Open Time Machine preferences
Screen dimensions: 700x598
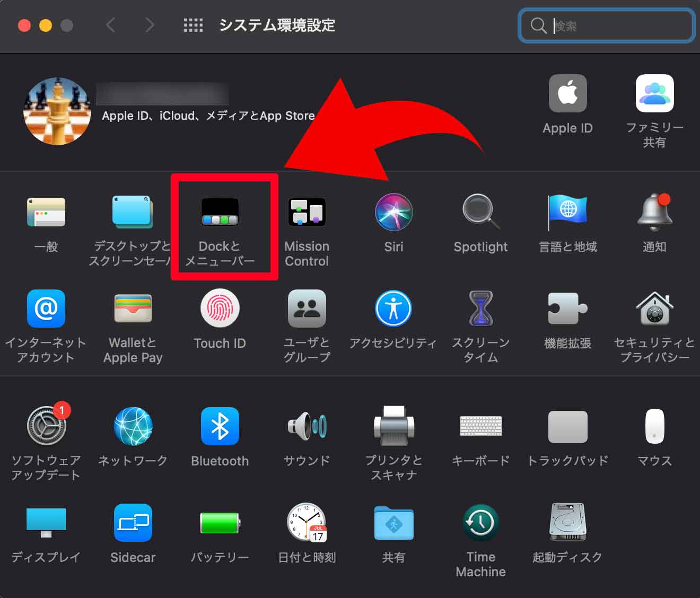480,523
